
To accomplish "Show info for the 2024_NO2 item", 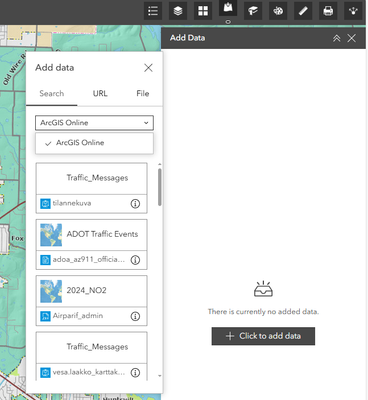I will (135, 316).
